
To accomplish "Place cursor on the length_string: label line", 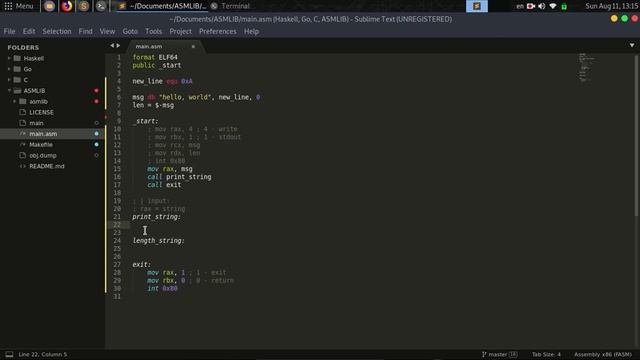I will coord(158,241).
